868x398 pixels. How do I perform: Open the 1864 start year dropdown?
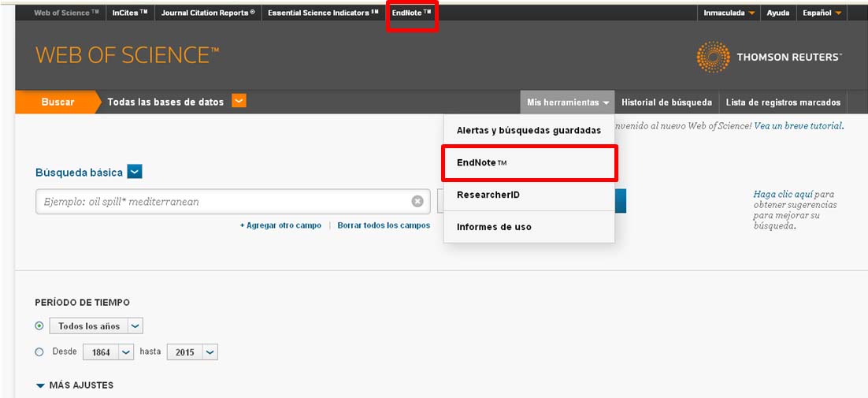point(109,352)
